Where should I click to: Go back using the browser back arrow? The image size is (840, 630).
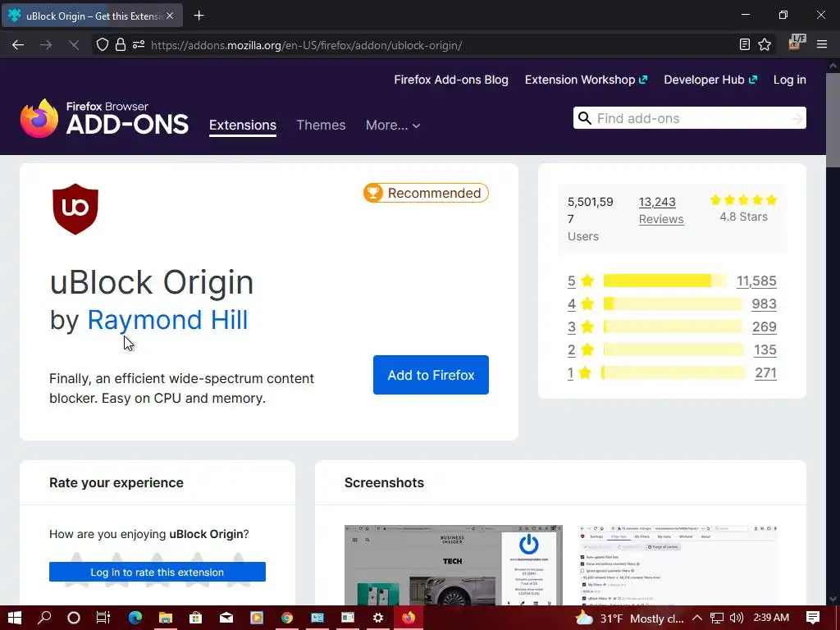pyautogui.click(x=18, y=45)
